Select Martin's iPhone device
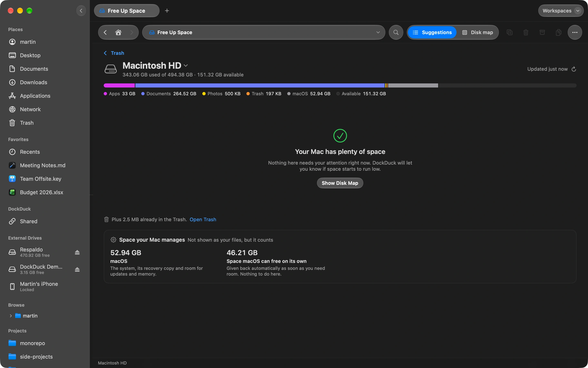Viewport: 588px width, 368px height. point(45,286)
